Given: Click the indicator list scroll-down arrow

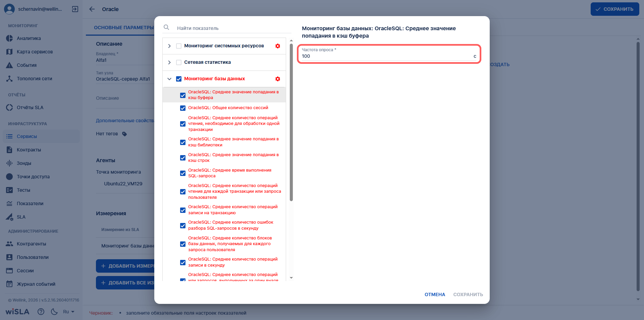Looking at the screenshot, I should (291, 278).
